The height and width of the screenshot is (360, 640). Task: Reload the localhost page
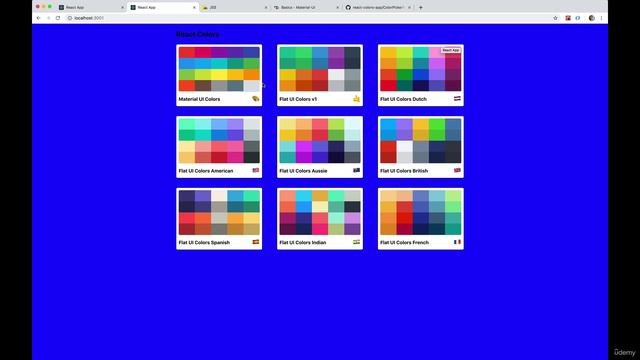pyautogui.click(x=58, y=18)
